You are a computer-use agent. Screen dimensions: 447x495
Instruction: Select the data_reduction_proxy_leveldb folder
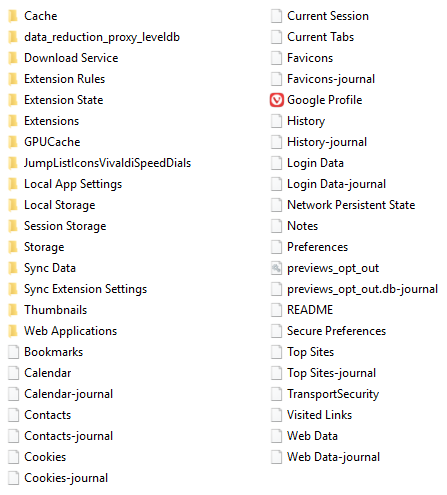pos(94,37)
